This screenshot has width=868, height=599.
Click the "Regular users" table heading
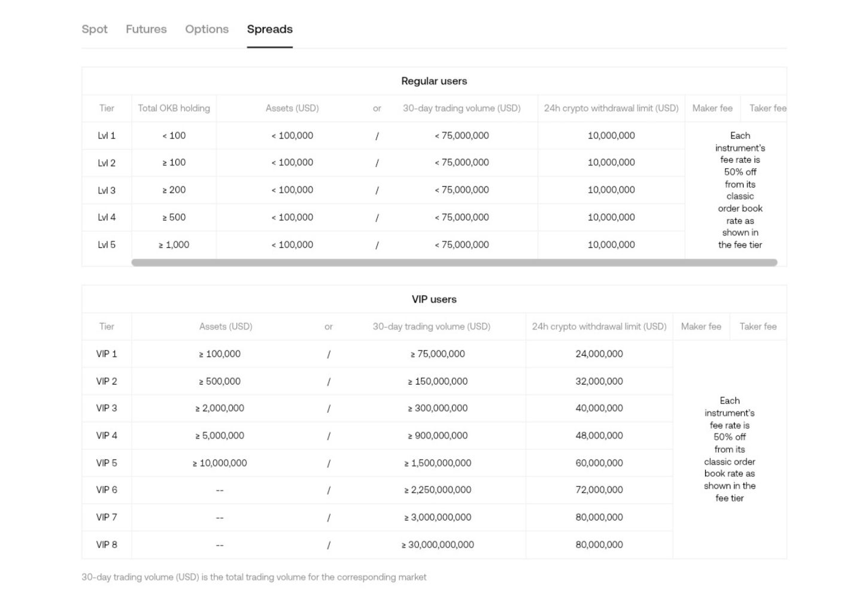[x=434, y=81]
